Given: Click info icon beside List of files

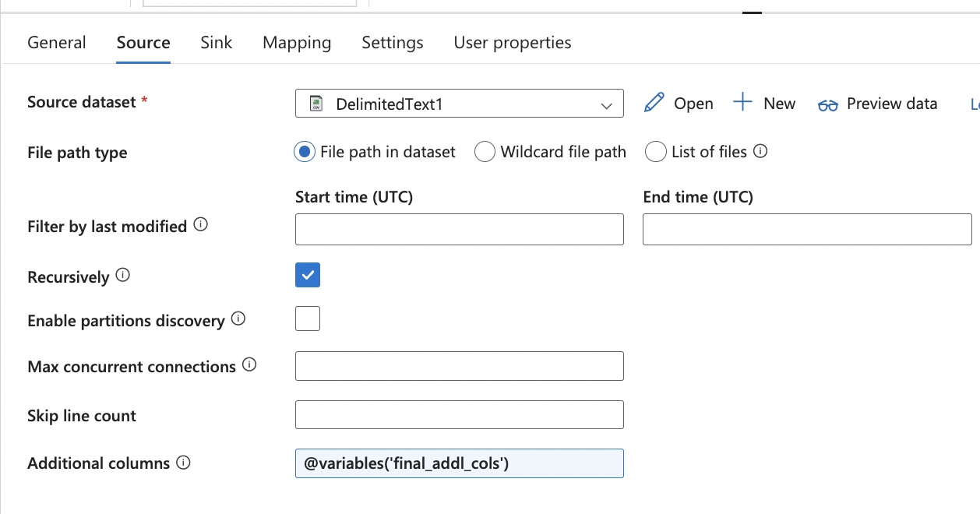Looking at the screenshot, I should 760,151.
